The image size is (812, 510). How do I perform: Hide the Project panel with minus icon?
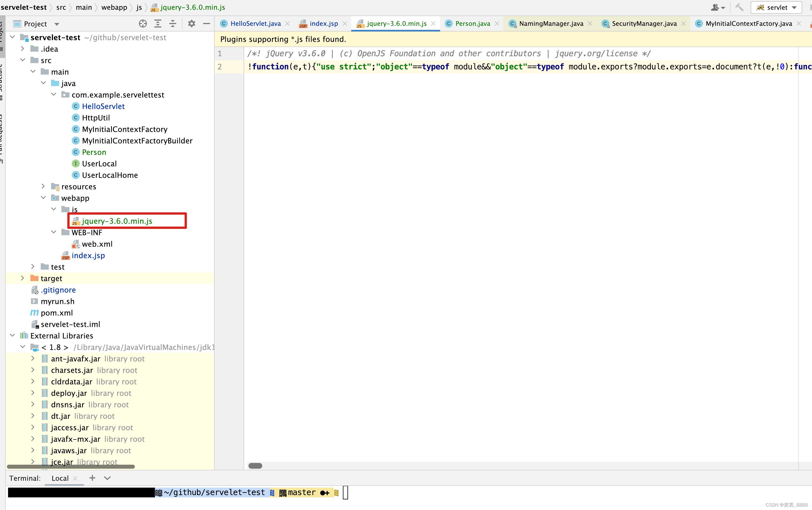(x=207, y=24)
